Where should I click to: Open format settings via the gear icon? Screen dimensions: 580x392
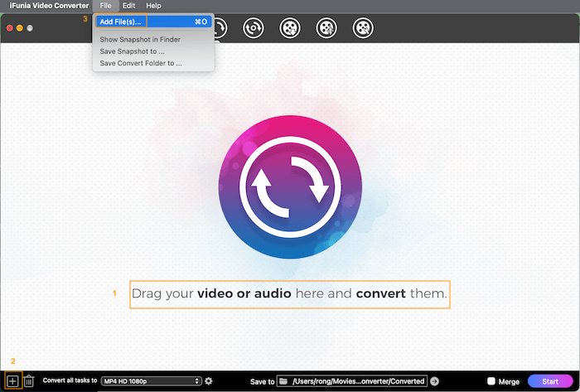coord(209,381)
